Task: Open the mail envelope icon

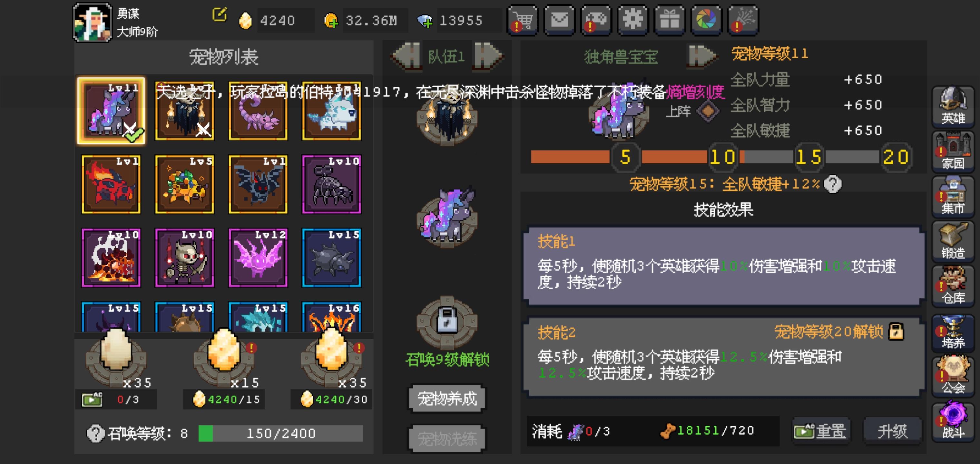Action: (x=559, y=20)
